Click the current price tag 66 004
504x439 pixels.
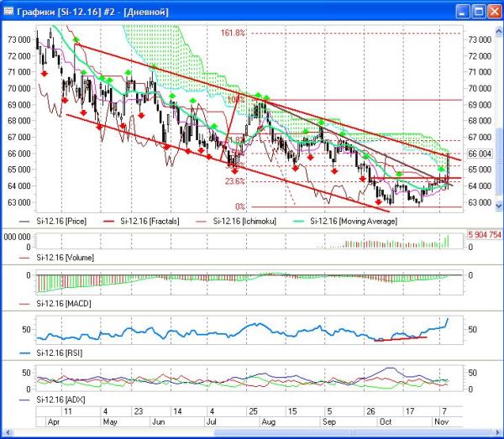click(480, 154)
